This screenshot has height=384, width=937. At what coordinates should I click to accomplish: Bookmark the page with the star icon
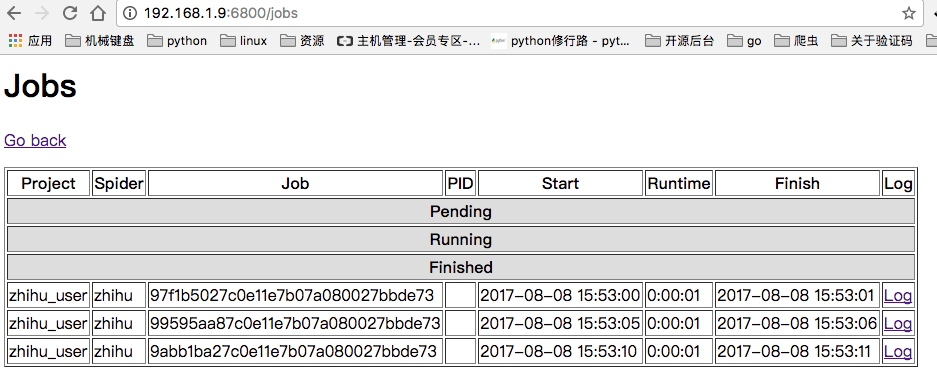[x=909, y=13]
